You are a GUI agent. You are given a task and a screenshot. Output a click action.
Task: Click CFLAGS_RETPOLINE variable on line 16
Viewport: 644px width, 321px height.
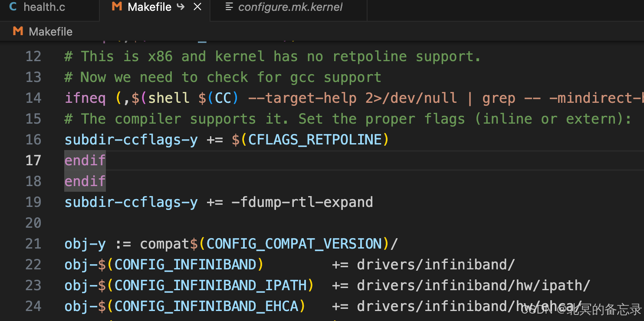click(315, 140)
